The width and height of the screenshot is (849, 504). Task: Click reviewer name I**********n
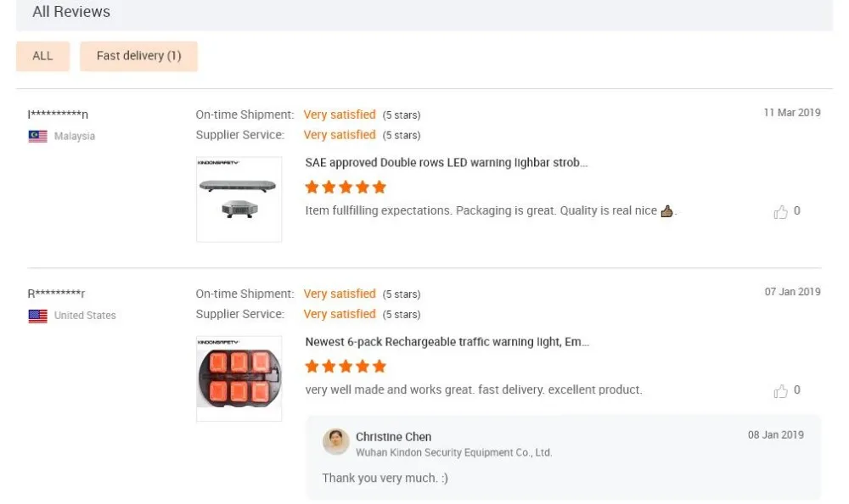[x=58, y=115]
